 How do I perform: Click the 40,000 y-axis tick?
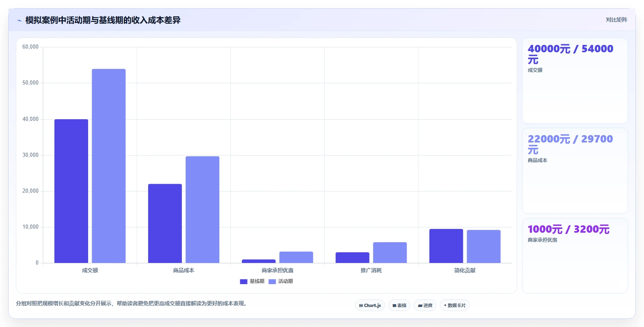[31, 119]
